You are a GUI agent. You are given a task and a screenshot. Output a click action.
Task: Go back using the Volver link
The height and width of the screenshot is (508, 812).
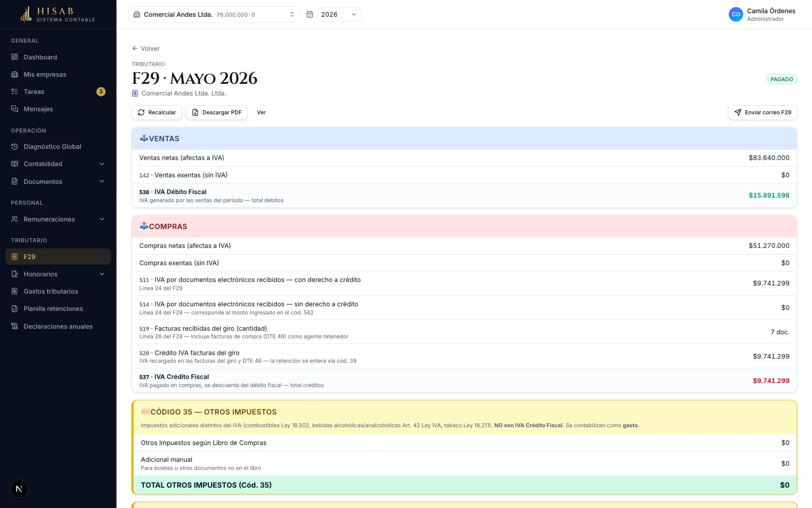coord(146,48)
